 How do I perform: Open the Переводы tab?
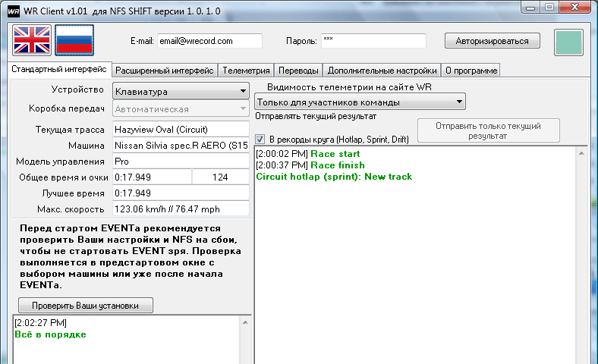298,71
